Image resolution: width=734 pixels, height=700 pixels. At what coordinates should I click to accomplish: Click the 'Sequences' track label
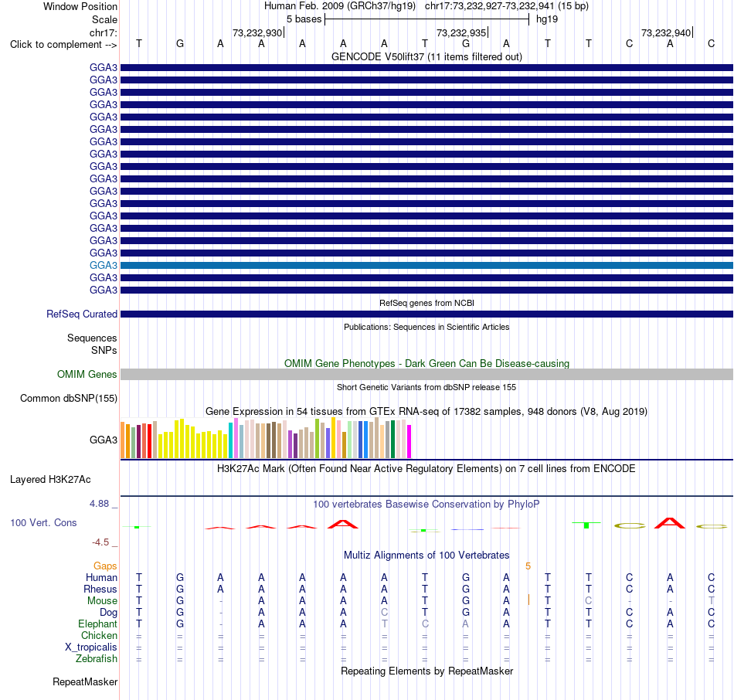point(92,338)
